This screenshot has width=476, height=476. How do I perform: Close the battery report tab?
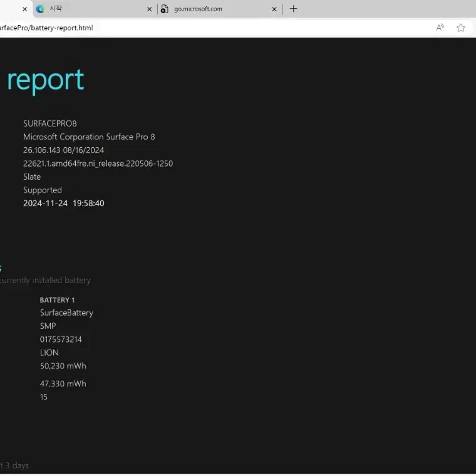(25, 9)
